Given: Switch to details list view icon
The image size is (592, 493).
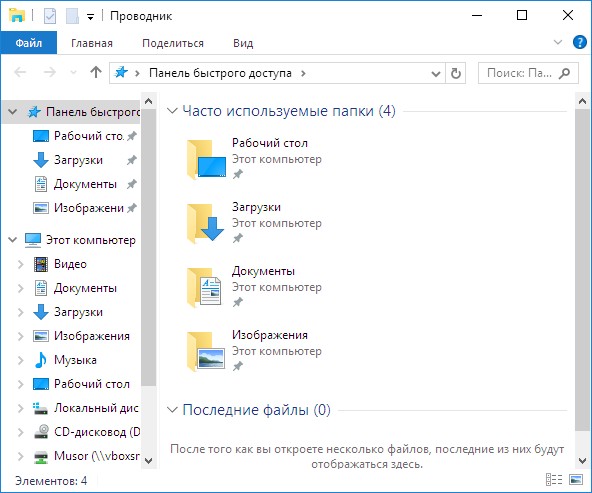Looking at the screenshot, I should pyautogui.click(x=554, y=480).
